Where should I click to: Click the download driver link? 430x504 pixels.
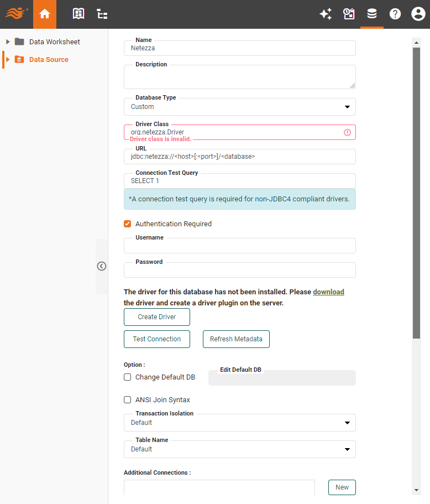tap(328, 292)
